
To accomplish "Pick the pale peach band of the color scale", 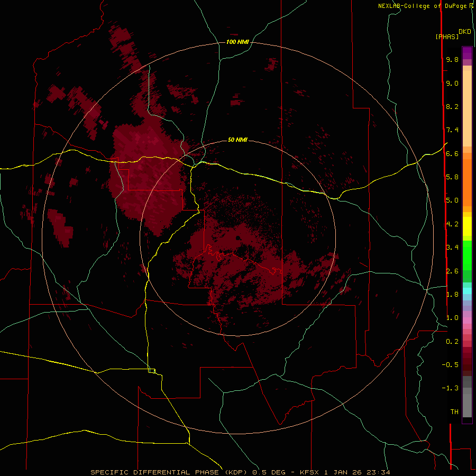I will coord(467,108).
